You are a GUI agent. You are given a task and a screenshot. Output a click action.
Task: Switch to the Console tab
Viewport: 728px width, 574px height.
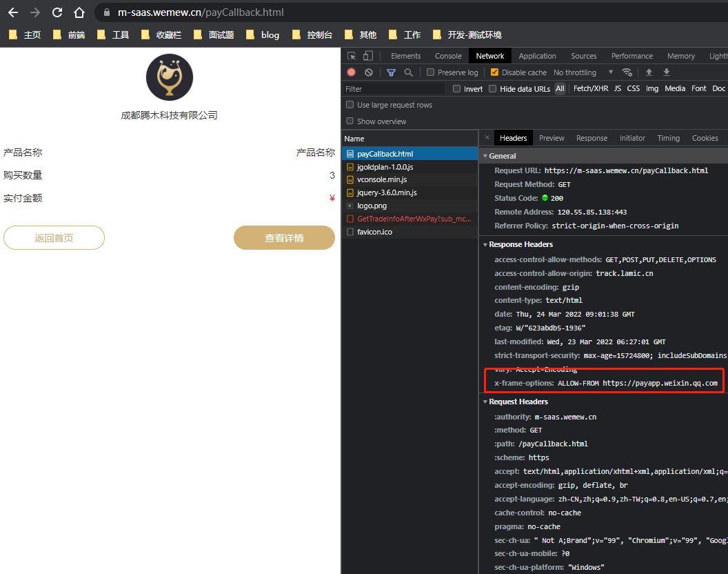[x=448, y=56]
